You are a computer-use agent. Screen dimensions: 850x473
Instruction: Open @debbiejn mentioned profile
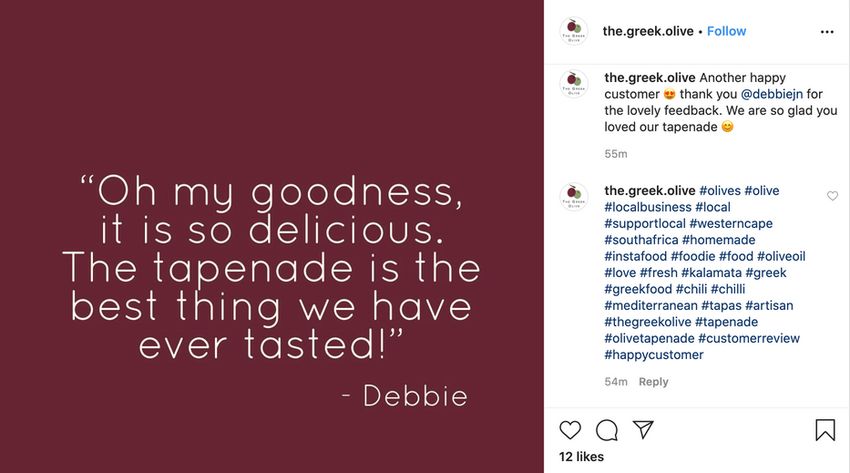tap(771, 94)
